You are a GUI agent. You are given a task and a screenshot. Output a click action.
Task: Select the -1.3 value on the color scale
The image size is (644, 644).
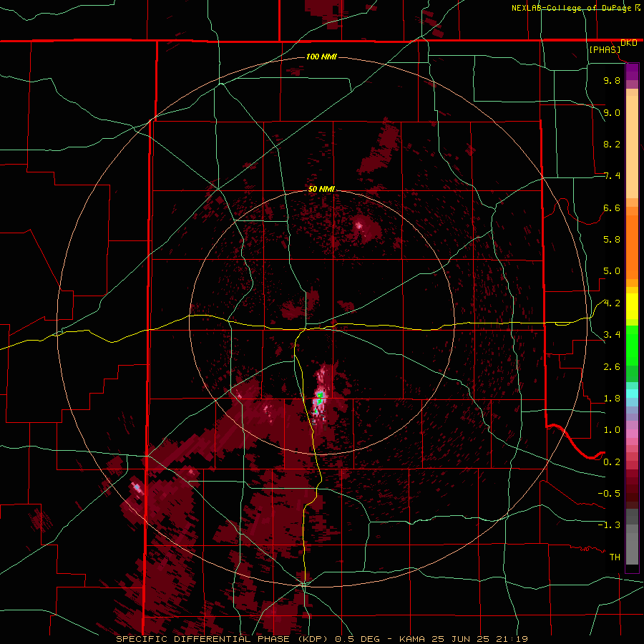[609, 525]
